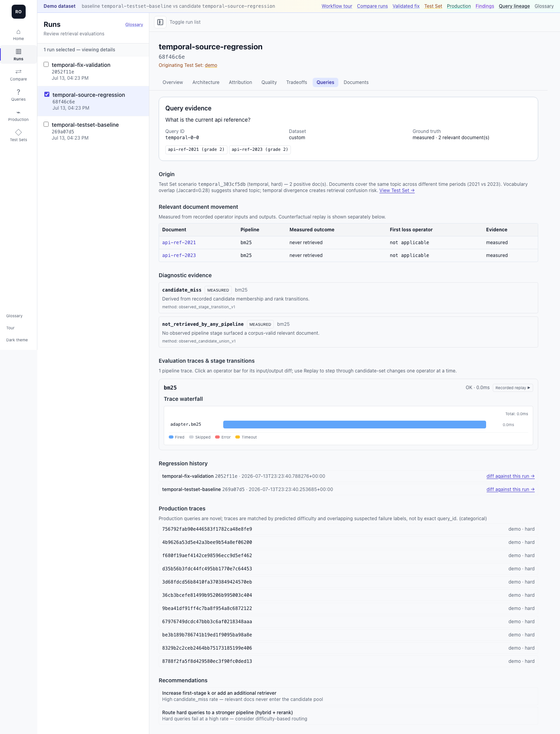Select temporal-testset-baseline run row
Viewport: 560px width, 734px height.
[93, 131]
